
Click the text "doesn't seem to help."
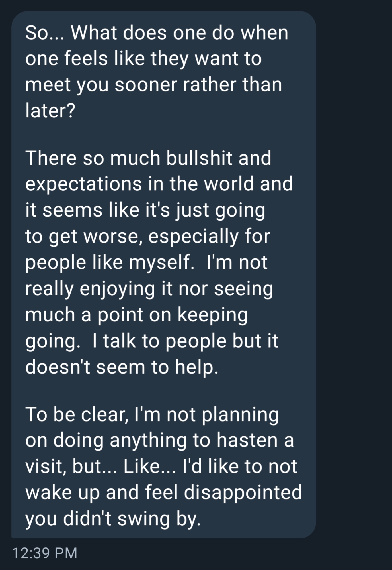tap(122, 367)
